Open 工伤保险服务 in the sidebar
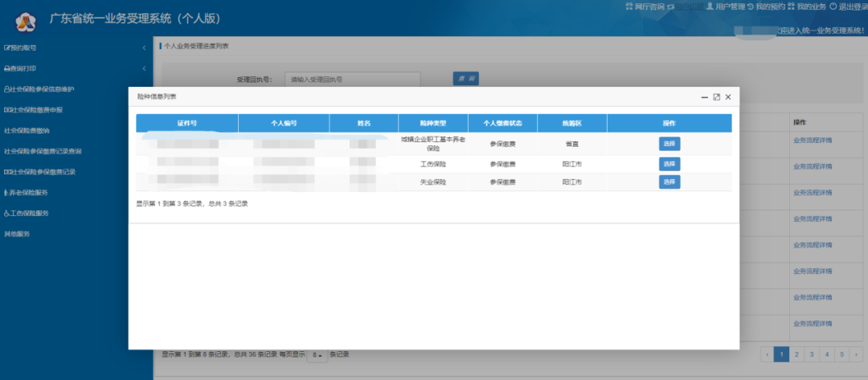Viewport: 868px width, 380px height. click(29, 214)
